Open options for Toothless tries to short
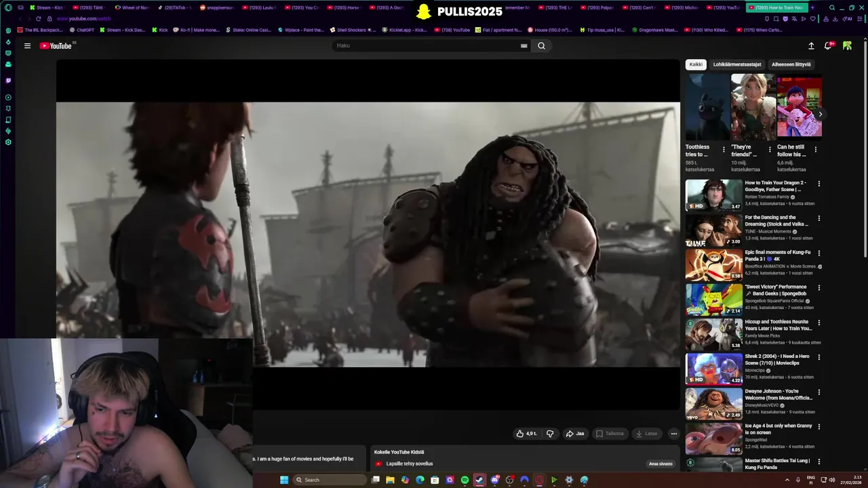This screenshot has height=488, width=868. (x=724, y=150)
